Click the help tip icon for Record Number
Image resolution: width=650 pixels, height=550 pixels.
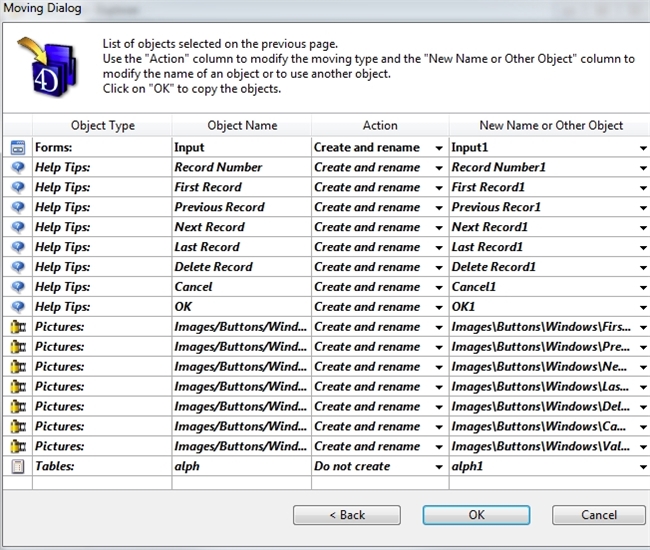point(17,167)
